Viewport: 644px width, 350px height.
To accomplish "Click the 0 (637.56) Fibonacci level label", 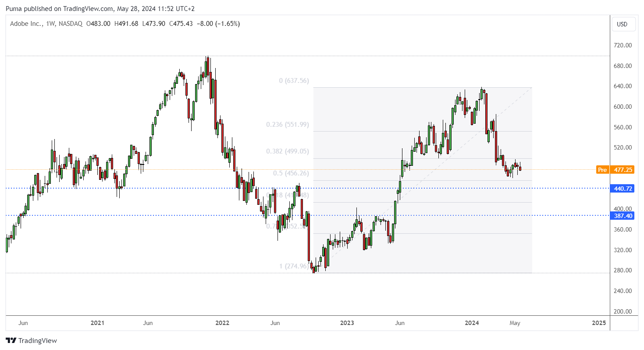I will pos(294,81).
